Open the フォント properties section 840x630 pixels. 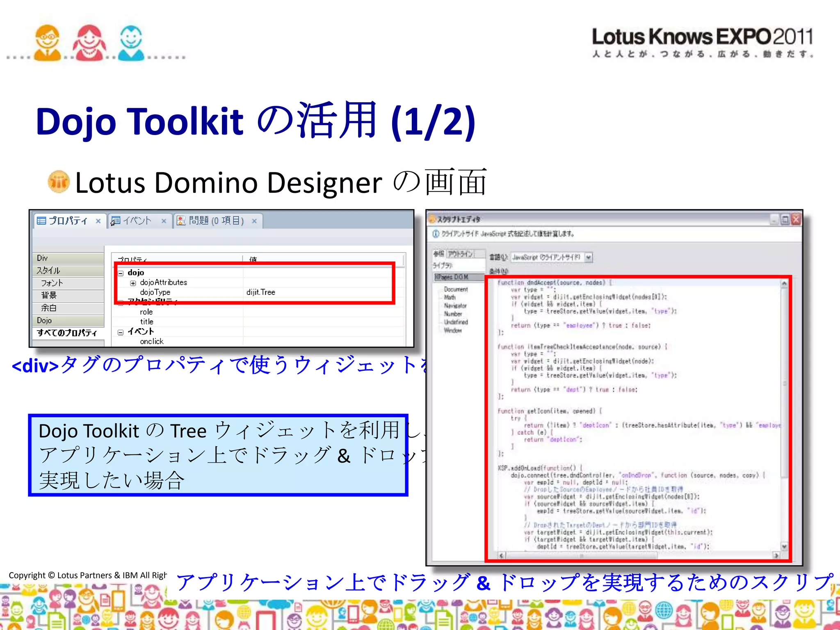pyautogui.click(x=68, y=283)
